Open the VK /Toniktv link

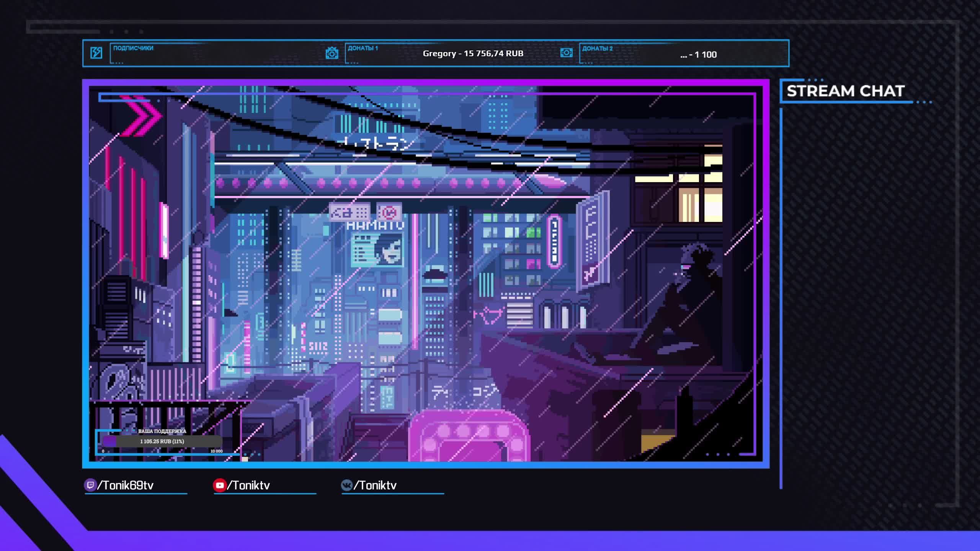[x=375, y=485]
